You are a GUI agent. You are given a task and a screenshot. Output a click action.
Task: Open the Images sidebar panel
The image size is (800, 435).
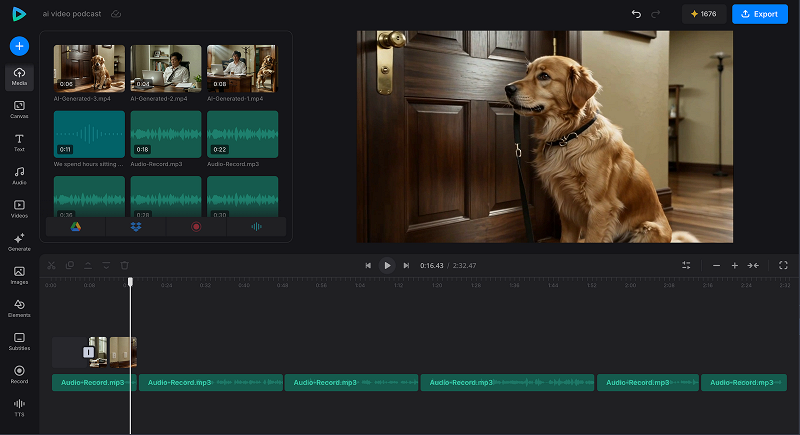click(19, 275)
